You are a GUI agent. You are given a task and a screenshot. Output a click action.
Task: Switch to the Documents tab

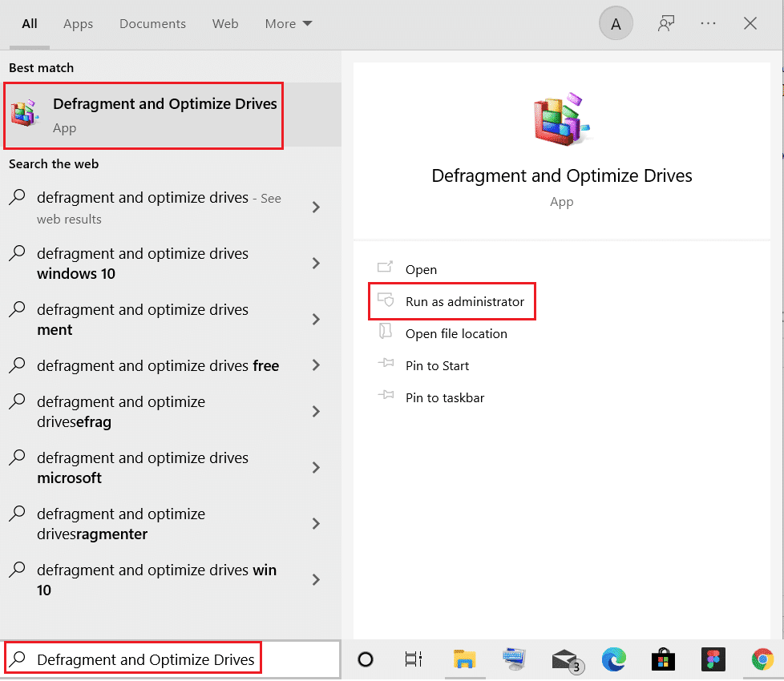coord(152,23)
